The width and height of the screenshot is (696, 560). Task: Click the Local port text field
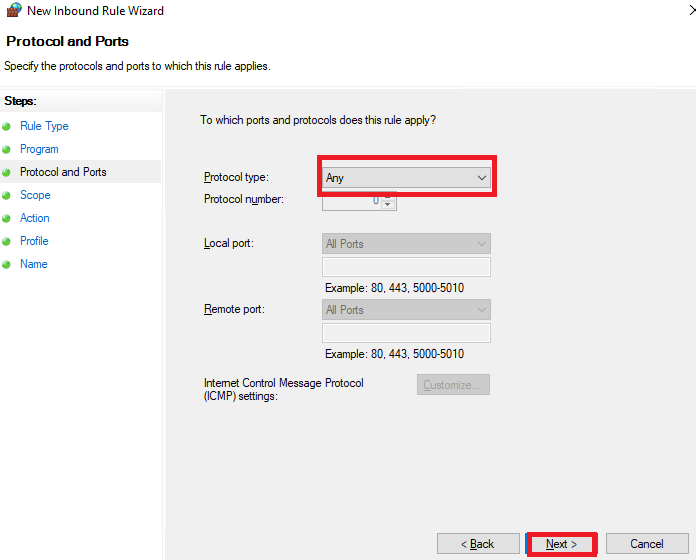[x=406, y=267]
